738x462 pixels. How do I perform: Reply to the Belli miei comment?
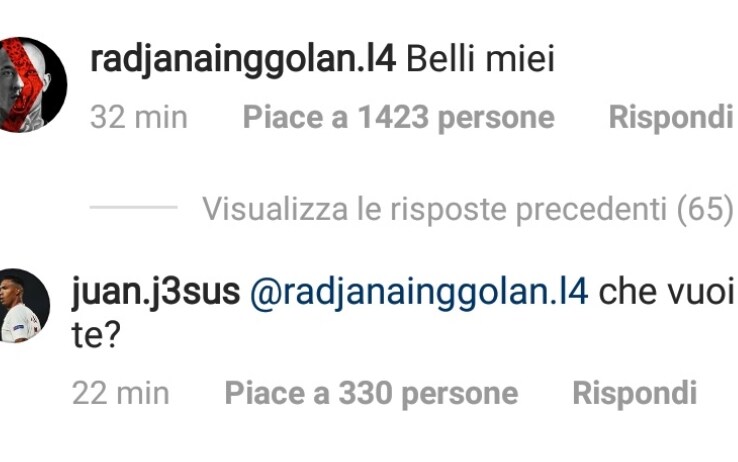(671, 117)
